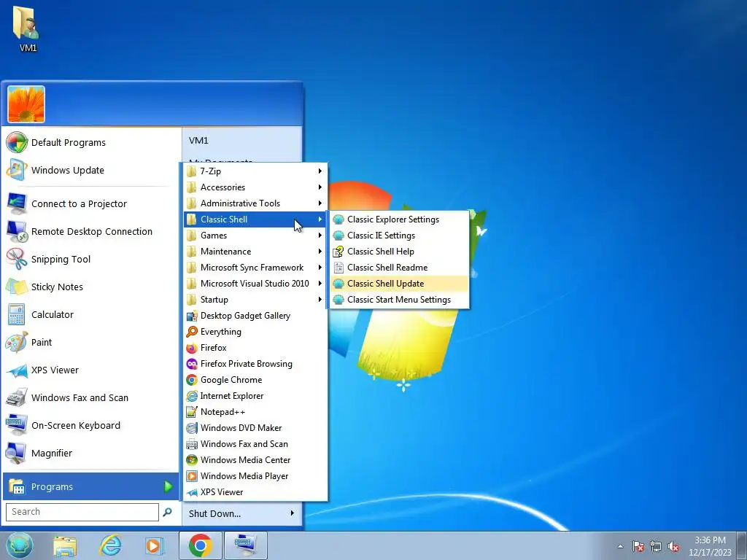The height and width of the screenshot is (560, 747).
Task: Launch the Desktop Gadget Gallery icon
Action: pos(192,316)
